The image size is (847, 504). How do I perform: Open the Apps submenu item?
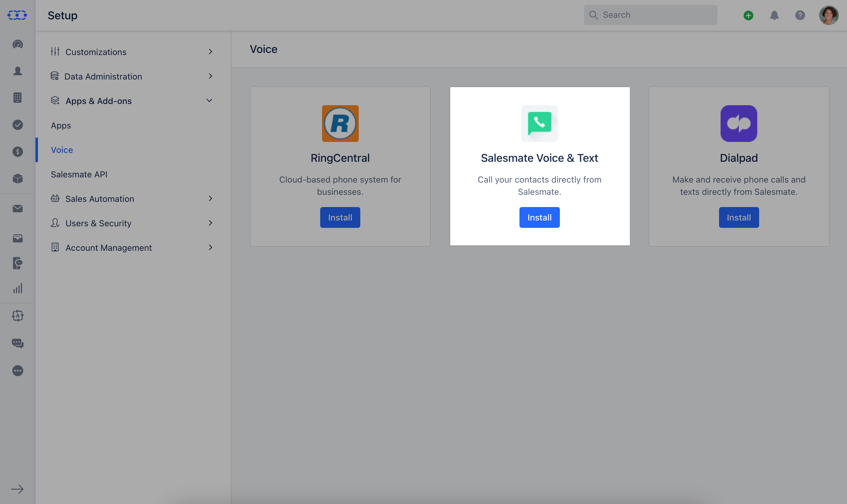[61, 125]
